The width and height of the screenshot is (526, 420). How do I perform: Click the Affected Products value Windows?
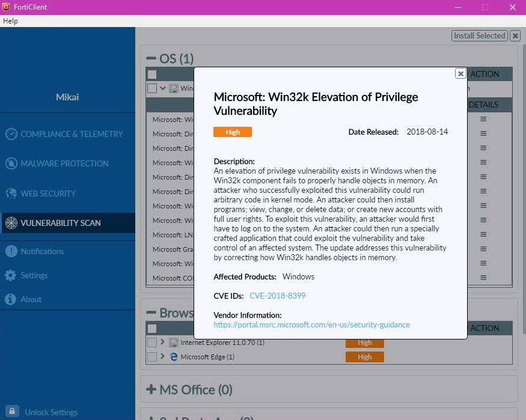pyautogui.click(x=298, y=276)
